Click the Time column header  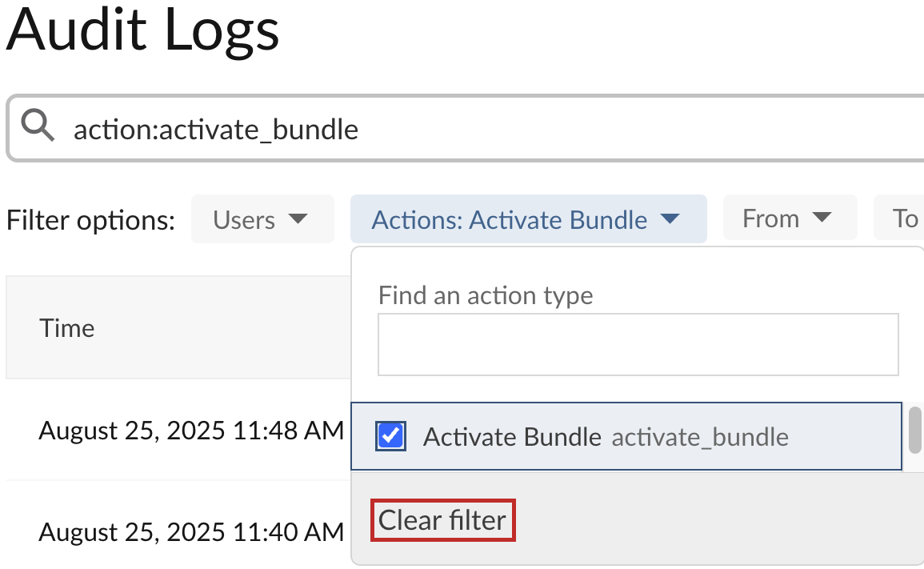[x=66, y=328]
